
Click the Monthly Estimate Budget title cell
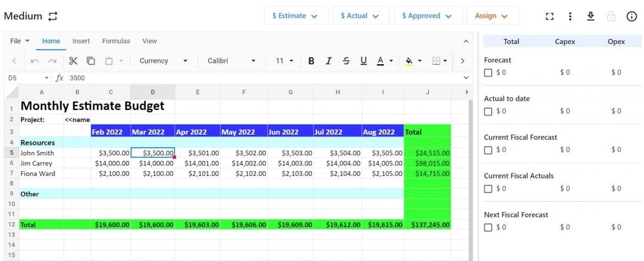(92, 106)
